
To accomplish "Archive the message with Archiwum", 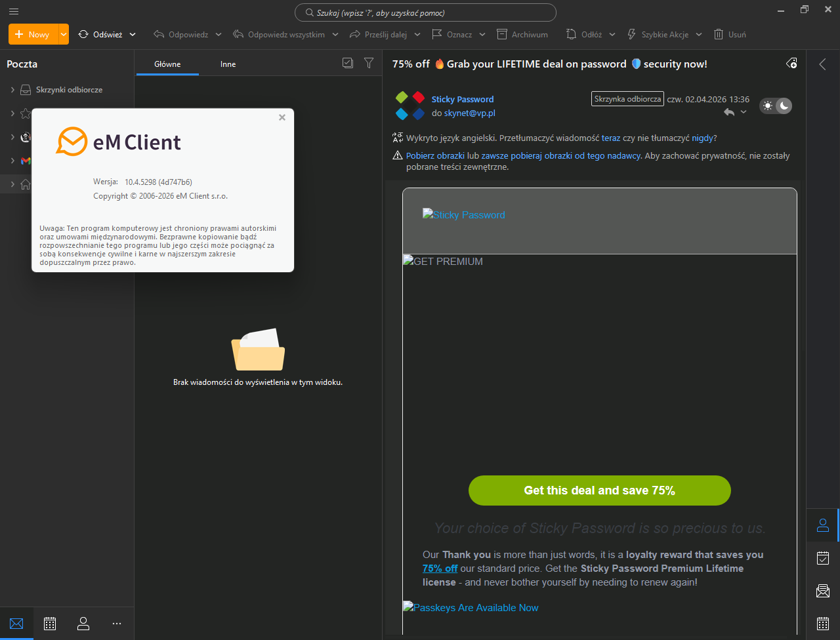I will pyautogui.click(x=522, y=34).
